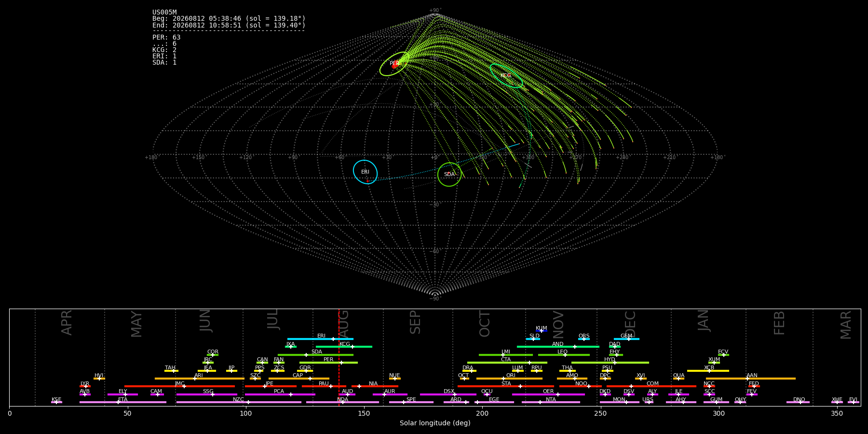
Task: Click the PAU shower bar in timeline
Action: click(x=324, y=386)
